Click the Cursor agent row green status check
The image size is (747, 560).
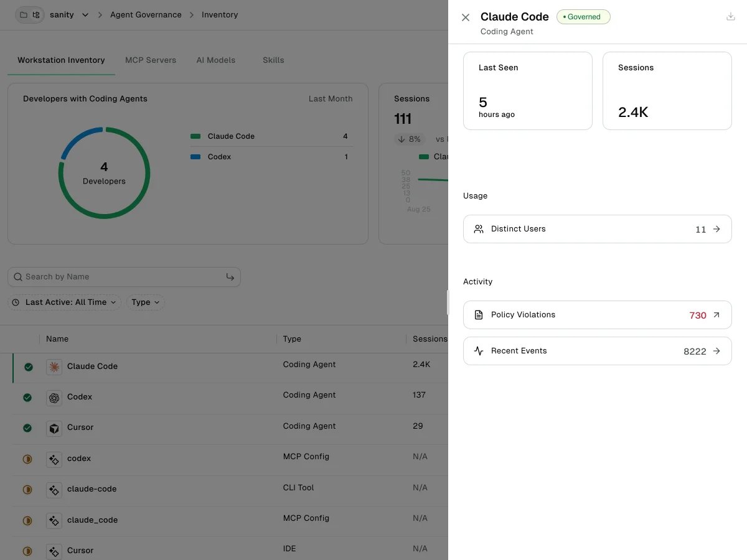tap(27, 428)
